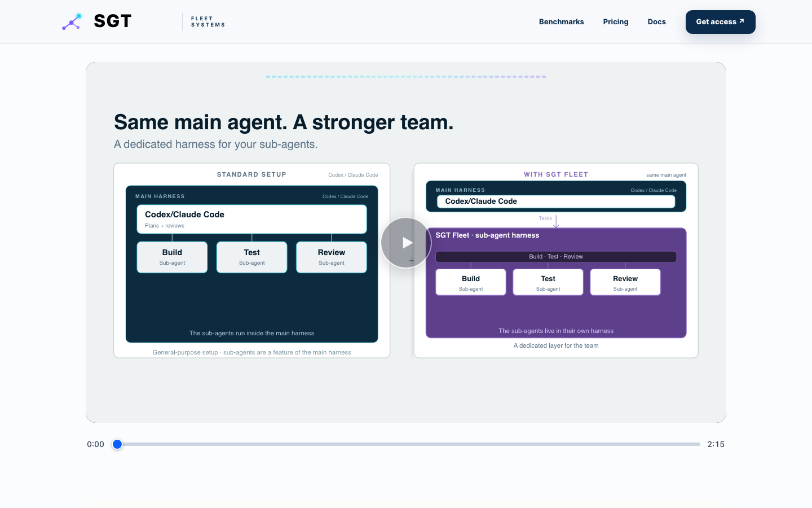
Task: Click the subtitle "A dedicated harness for your sub-agents."
Action: [216, 144]
